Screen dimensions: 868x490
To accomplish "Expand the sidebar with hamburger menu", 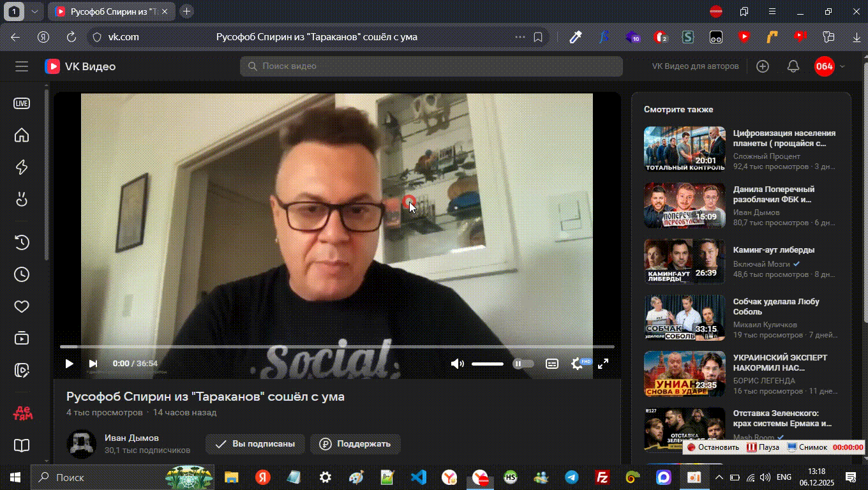I will tap(22, 66).
